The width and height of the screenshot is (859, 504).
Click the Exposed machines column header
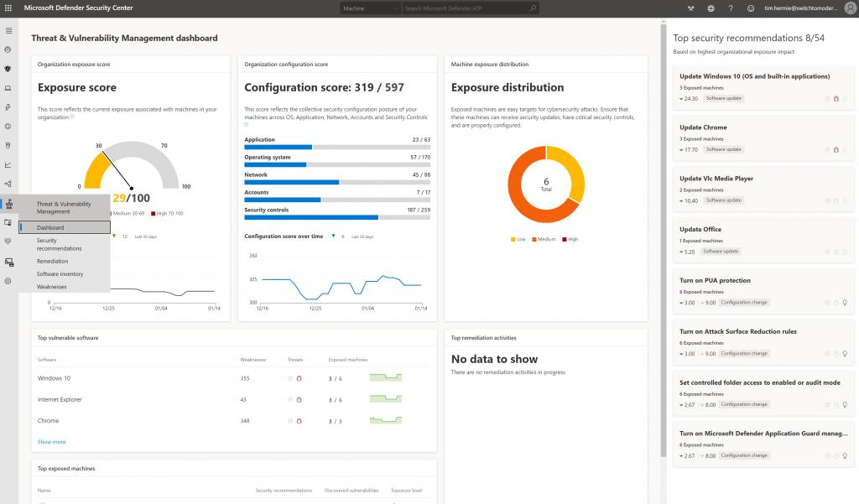348,360
